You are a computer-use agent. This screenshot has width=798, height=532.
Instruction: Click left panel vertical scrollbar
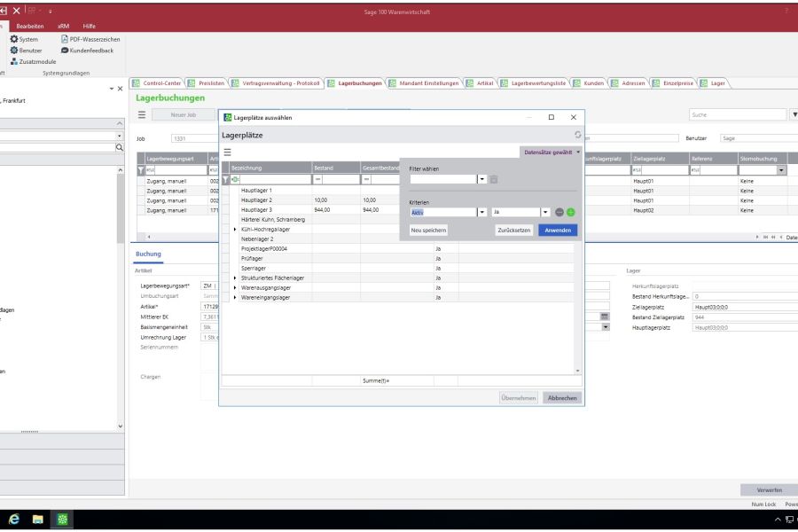[x=120, y=298]
